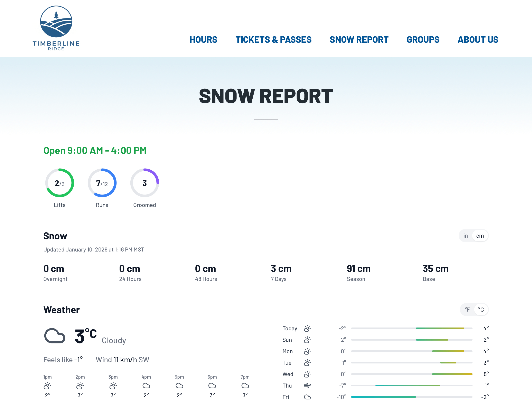Switch snow units to cm
532x408 pixels.
point(480,236)
